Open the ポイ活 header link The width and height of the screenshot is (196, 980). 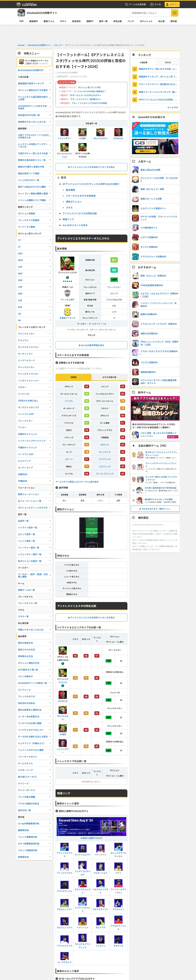click(x=156, y=4)
